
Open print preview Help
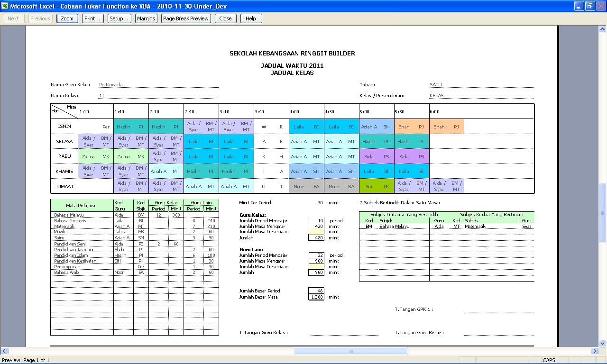coord(251,18)
